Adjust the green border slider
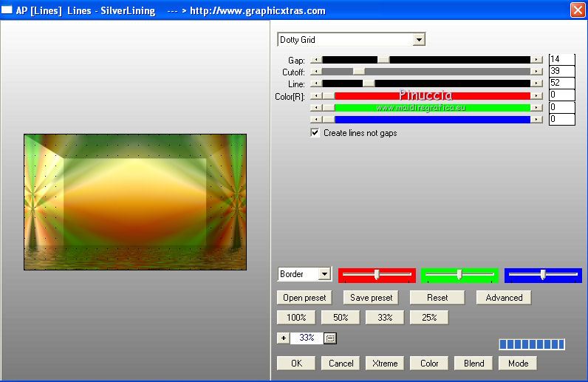The height and width of the screenshot is (382, 588). coord(459,275)
